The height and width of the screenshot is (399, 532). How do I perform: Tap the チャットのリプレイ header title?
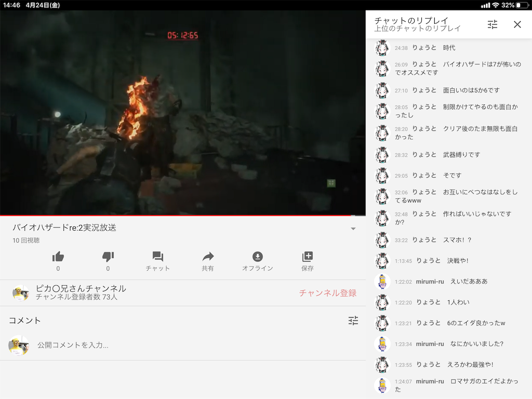[411, 20]
